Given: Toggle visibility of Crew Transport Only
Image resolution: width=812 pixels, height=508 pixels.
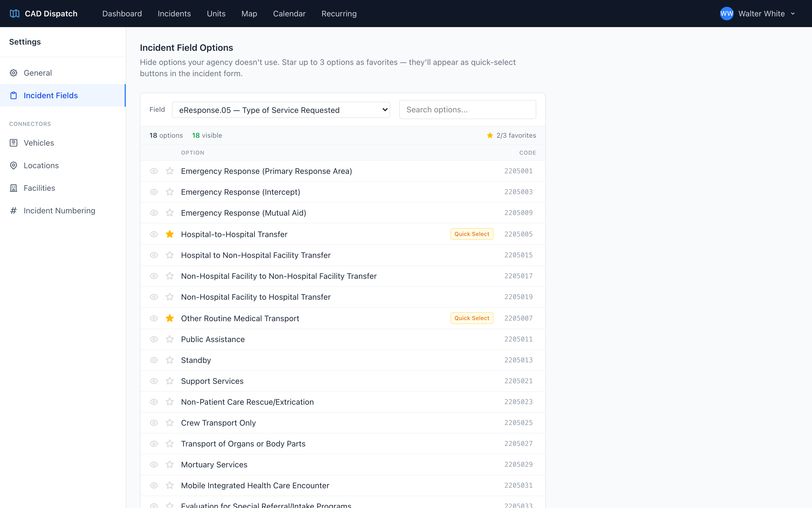Looking at the screenshot, I should pyautogui.click(x=154, y=423).
